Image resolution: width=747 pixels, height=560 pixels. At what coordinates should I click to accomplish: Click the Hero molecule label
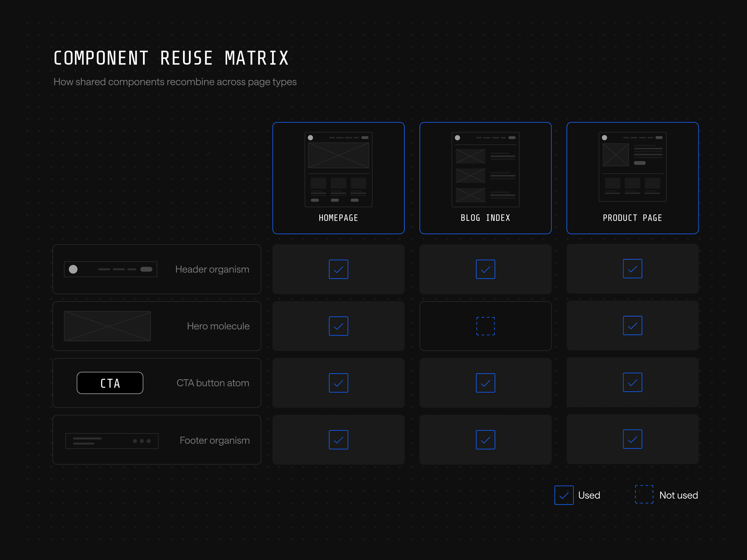(x=218, y=326)
